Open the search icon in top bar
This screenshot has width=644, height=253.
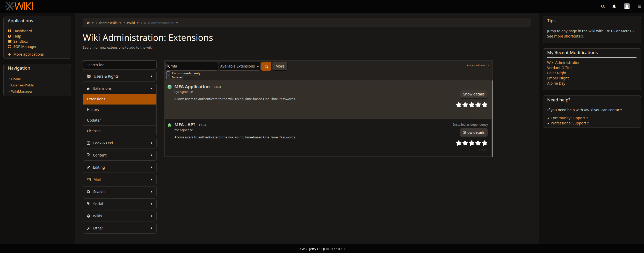[x=603, y=6]
